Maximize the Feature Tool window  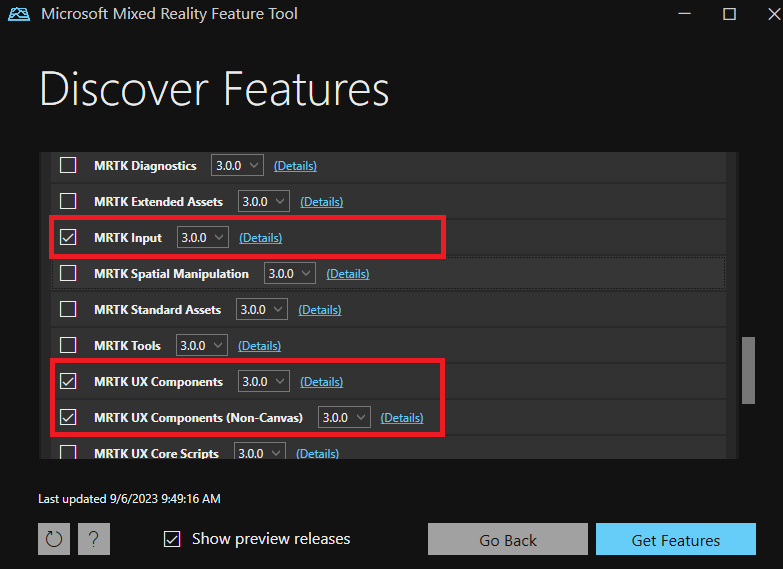click(x=730, y=14)
